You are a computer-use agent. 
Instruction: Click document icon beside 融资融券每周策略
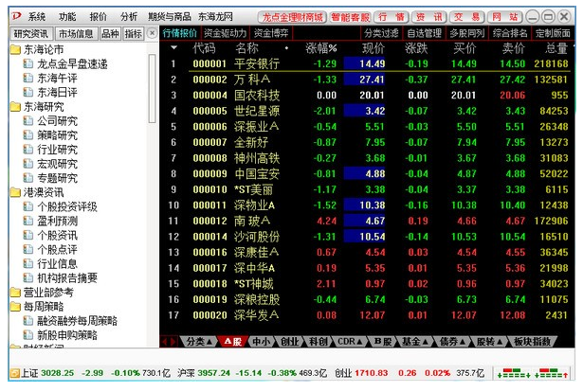coord(28,321)
